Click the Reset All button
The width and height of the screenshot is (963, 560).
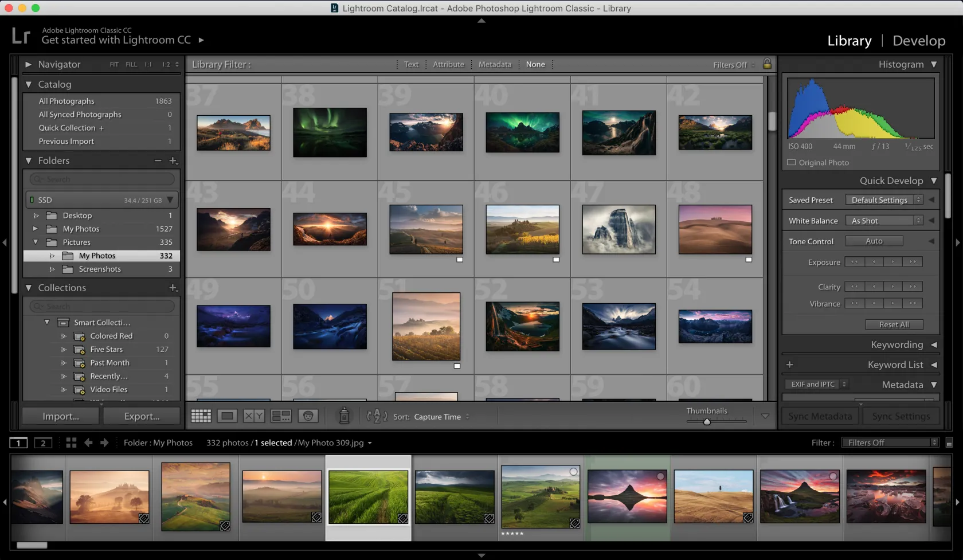(894, 324)
